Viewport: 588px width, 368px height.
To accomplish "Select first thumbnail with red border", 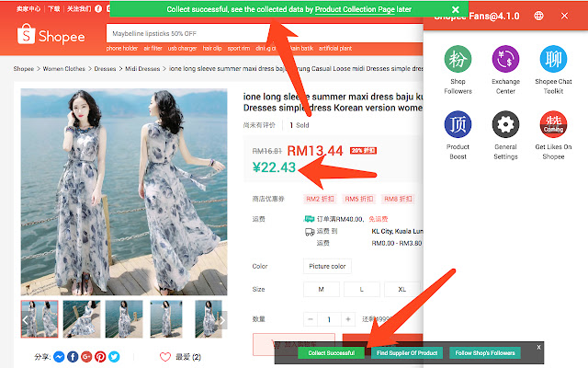I will click(x=40, y=319).
